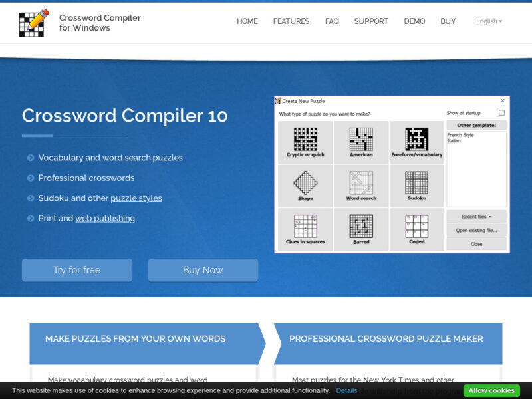Expand the Recent files dropdown
532x399 pixels.
coord(476,217)
